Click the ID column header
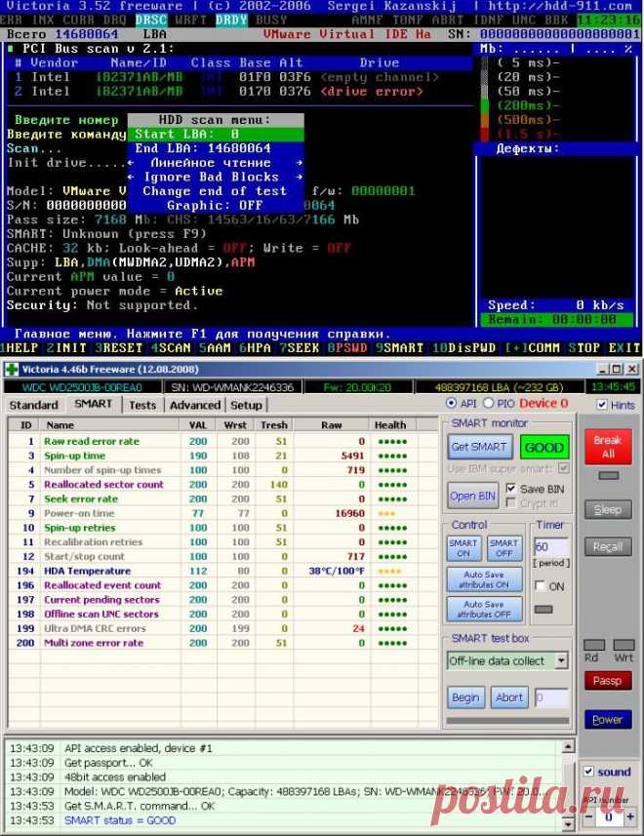The image size is (644, 836). (x=25, y=425)
